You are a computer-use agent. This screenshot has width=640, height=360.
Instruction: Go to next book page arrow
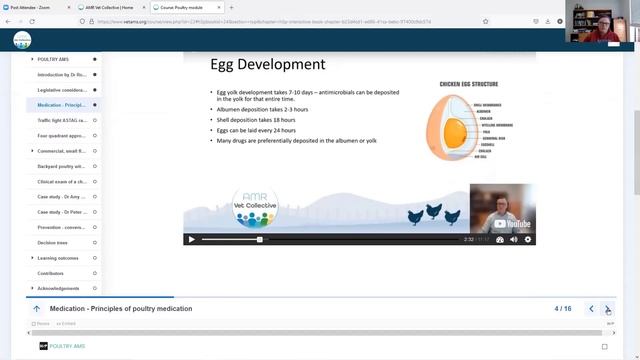pyautogui.click(x=607, y=309)
